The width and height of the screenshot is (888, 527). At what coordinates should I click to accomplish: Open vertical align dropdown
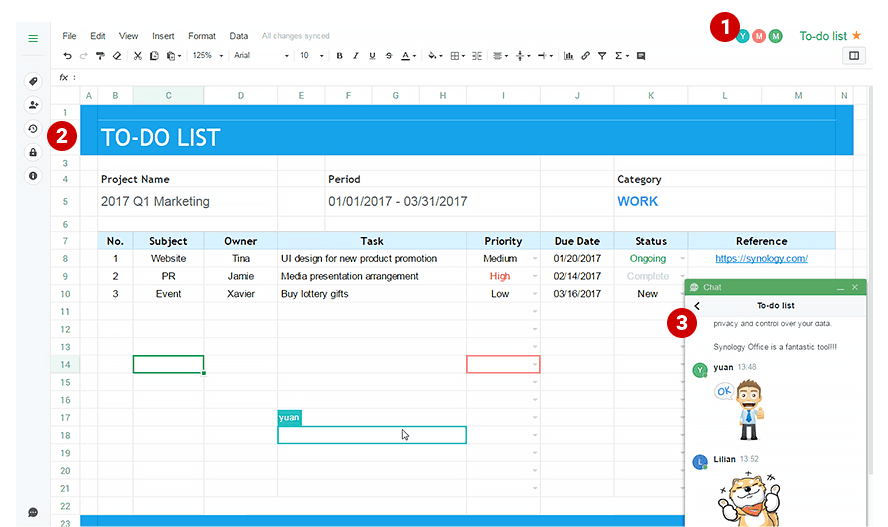point(523,55)
